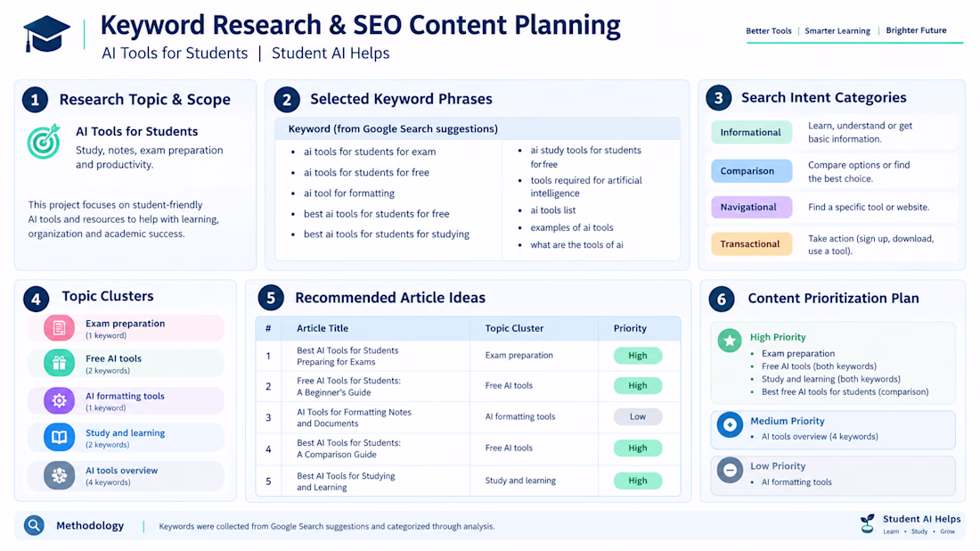Click "Smarter Learning" in the top tagline
Viewport: 980px width, 551px height.
coord(837,30)
